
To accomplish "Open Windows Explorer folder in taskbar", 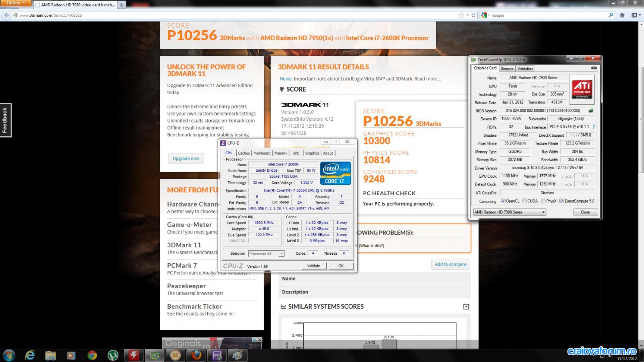I will [x=51, y=355].
